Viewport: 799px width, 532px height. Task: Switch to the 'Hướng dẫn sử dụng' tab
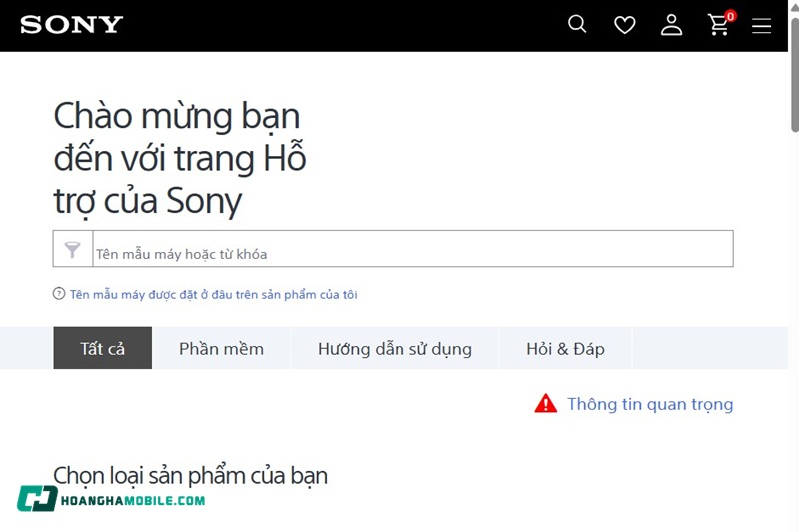pyautogui.click(x=395, y=348)
